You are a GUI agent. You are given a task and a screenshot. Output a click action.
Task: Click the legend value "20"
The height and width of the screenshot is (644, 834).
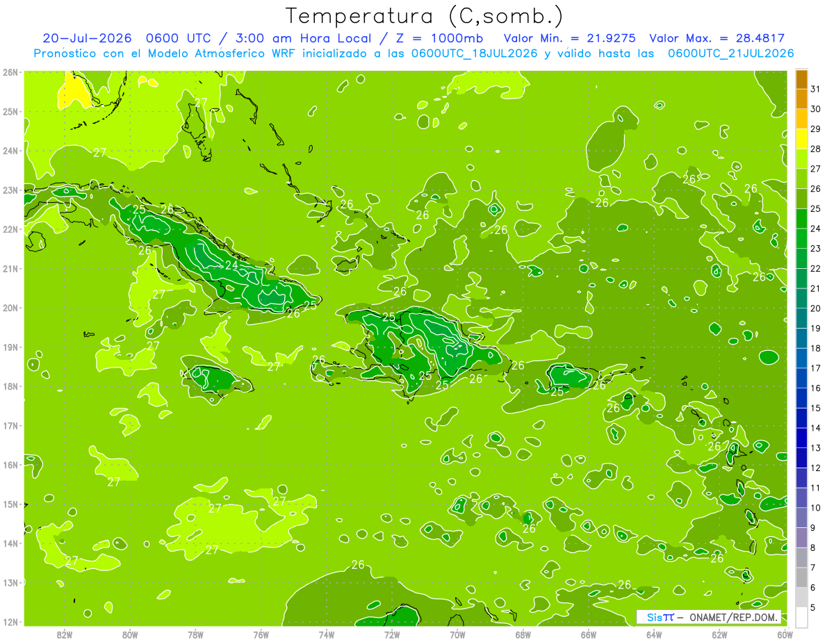click(x=816, y=308)
